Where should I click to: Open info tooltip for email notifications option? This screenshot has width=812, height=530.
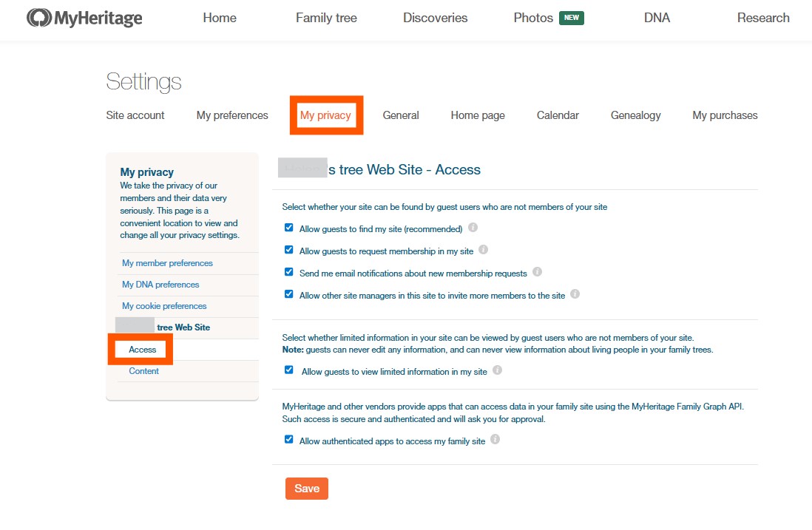point(538,272)
